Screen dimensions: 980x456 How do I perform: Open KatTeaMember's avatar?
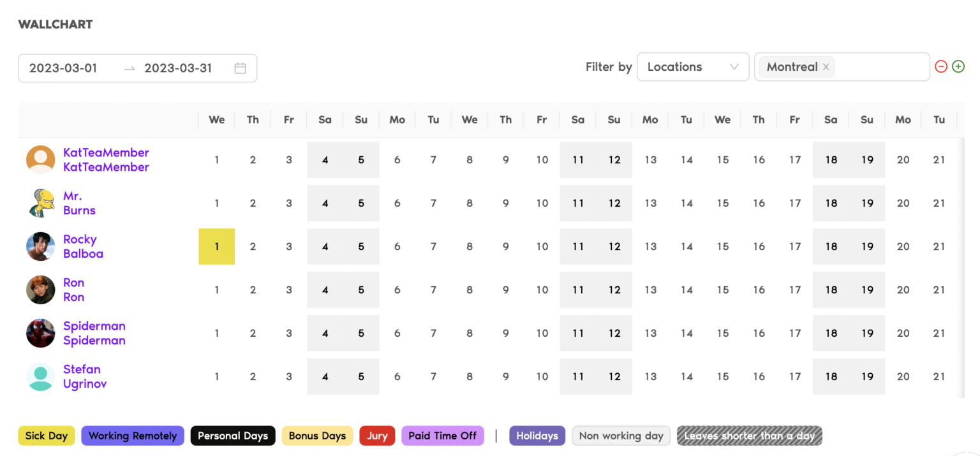coord(41,159)
